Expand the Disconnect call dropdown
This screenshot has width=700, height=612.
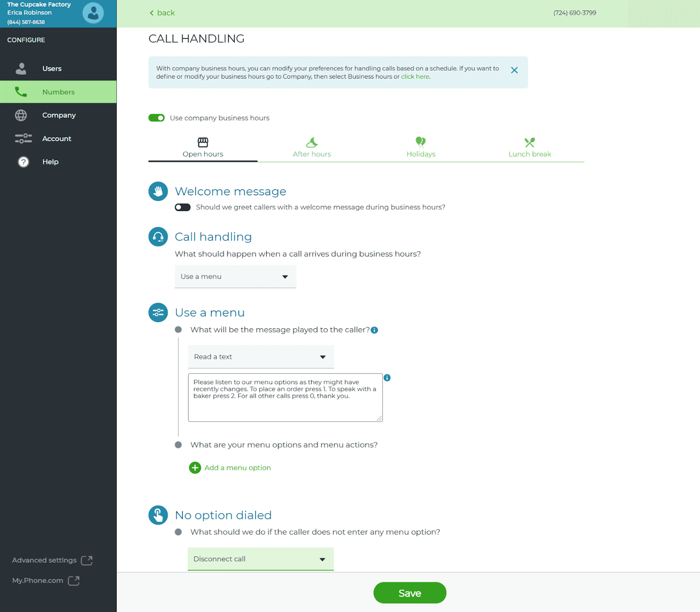[x=322, y=558]
